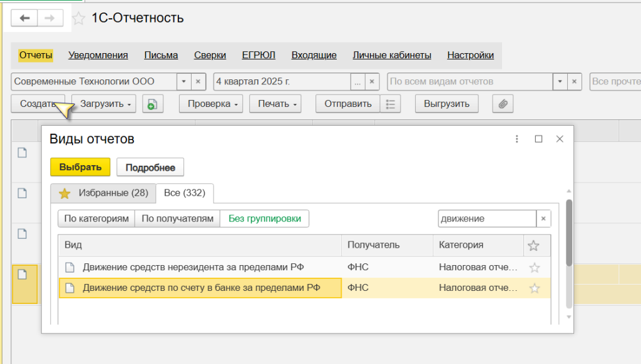This screenshot has height=364, width=641.
Task: Switch to Все (332) tab
Action: tap(185, 193)
